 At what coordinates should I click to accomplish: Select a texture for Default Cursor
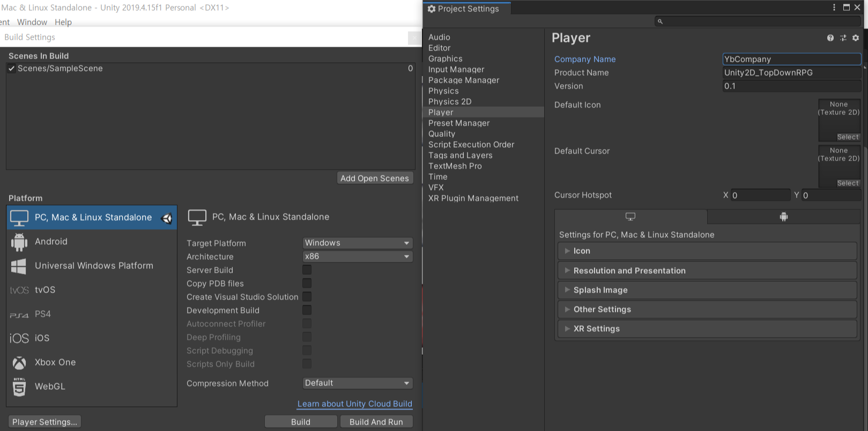pos(848,183)
